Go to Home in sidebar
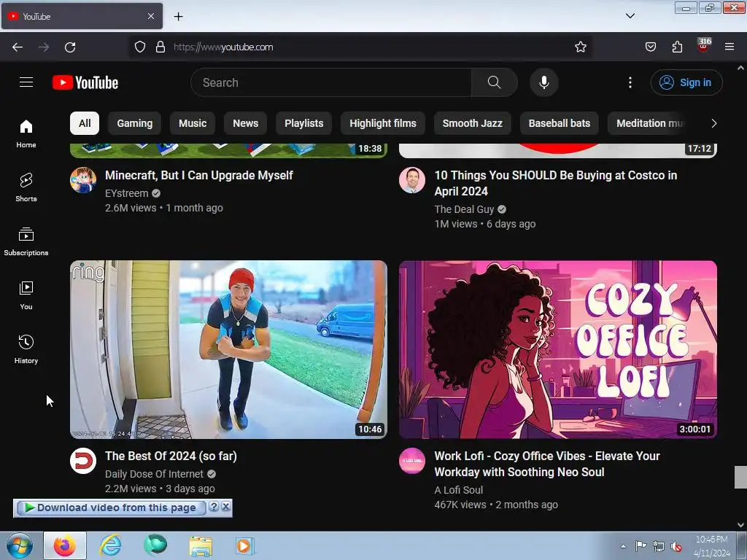This screenshot has height=560, width=747. click(26, 134)
